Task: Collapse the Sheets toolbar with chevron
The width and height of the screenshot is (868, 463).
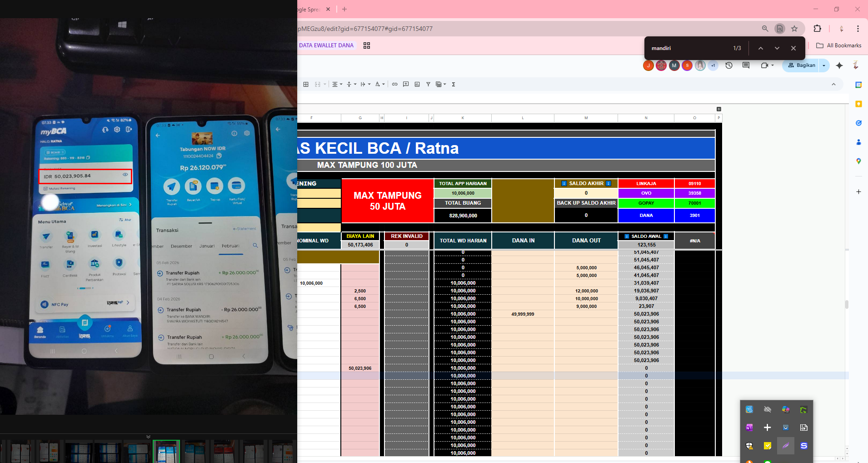Action: point(833,84)
